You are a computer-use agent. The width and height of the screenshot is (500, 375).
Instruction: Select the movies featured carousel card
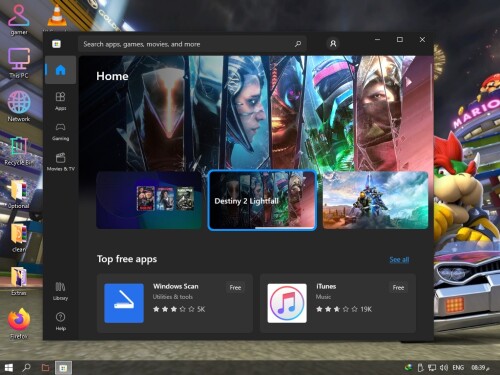point(149,200)
